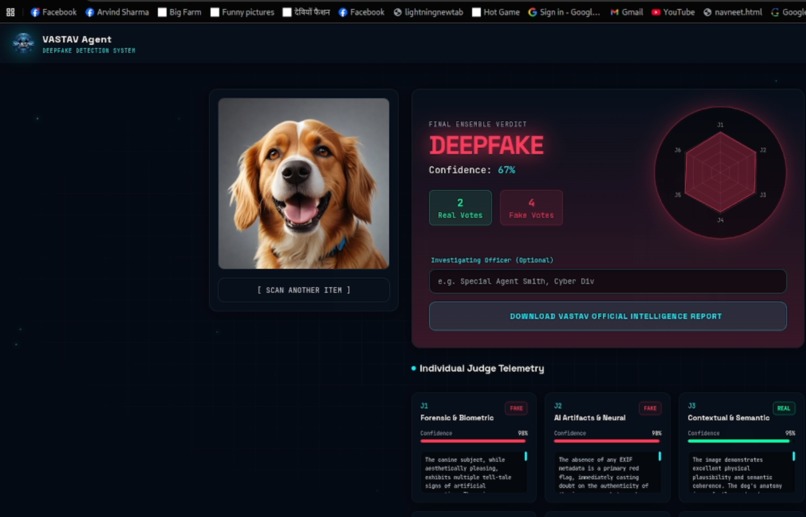Click the VASTAV Agent title text
This screenshot has height=517, width=806.
[77, 39]
